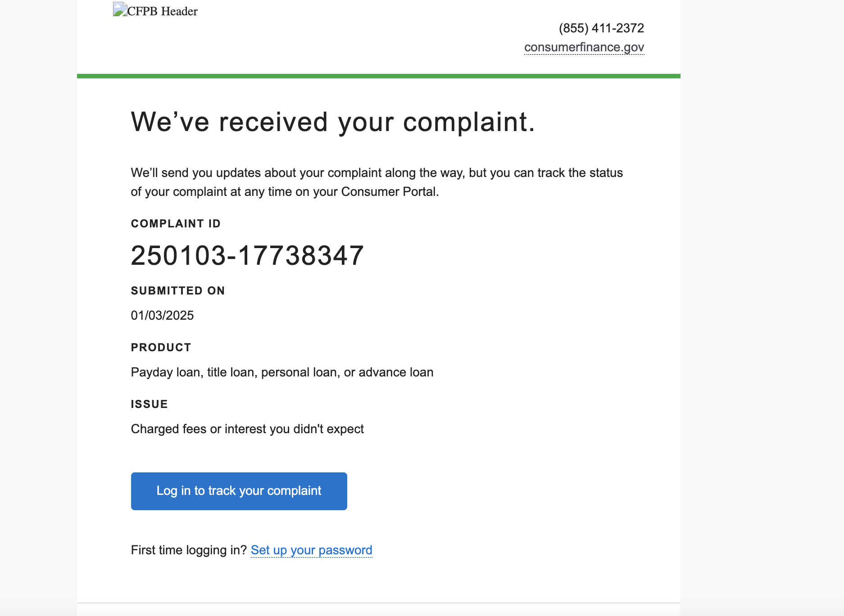Image resolution: width=844 pixels, height=616 pixels.
Task: Click the "First time logging in?" text
Action: (x=189, y=550)
